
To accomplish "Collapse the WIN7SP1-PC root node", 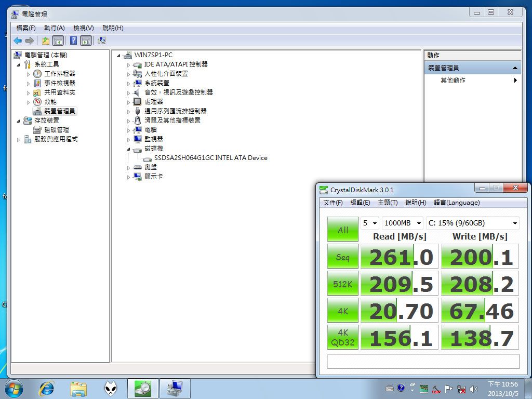I will 118,55.
